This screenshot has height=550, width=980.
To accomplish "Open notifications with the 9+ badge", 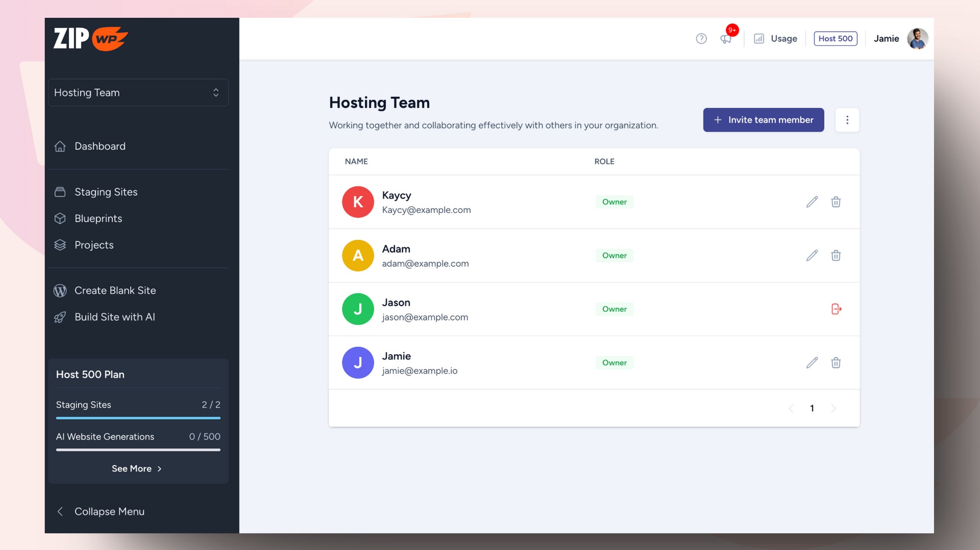I will point(726,38).
